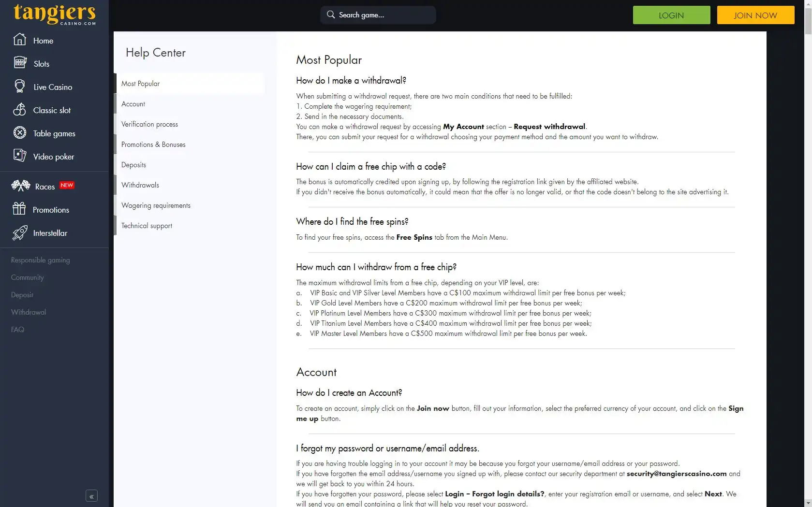This screenshot has width=812, height=507.
Task: Select the Classic slot cherry icon
Action: pos(20,110)
